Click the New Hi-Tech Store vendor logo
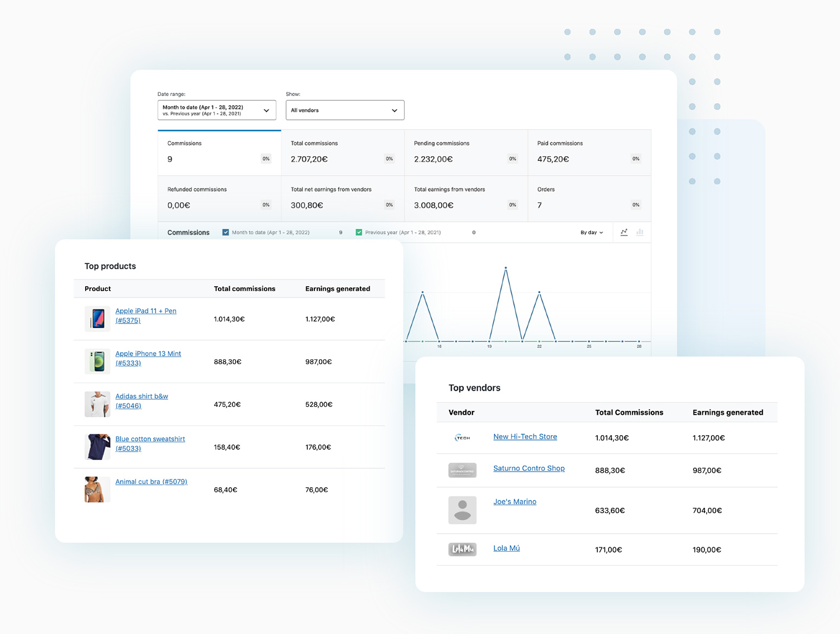840x634 pixels. point(462,437)
